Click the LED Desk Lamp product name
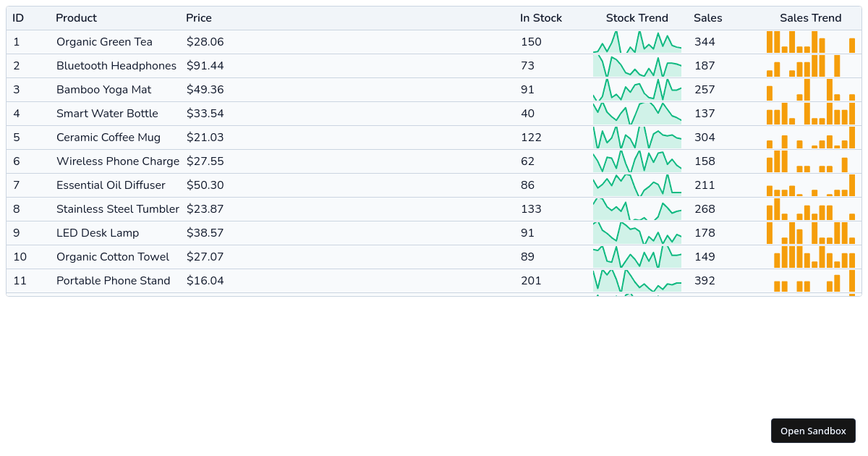 (98, 233)
